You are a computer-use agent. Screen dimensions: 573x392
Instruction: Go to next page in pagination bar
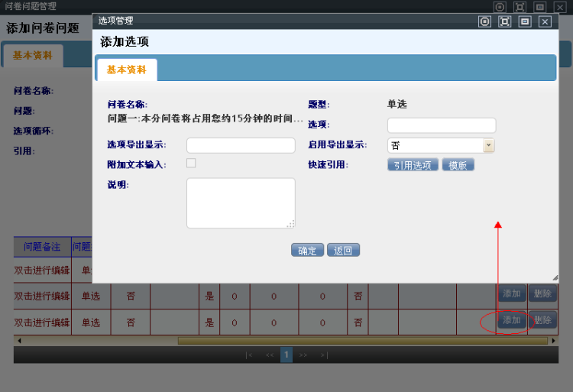tap(303, 355)
